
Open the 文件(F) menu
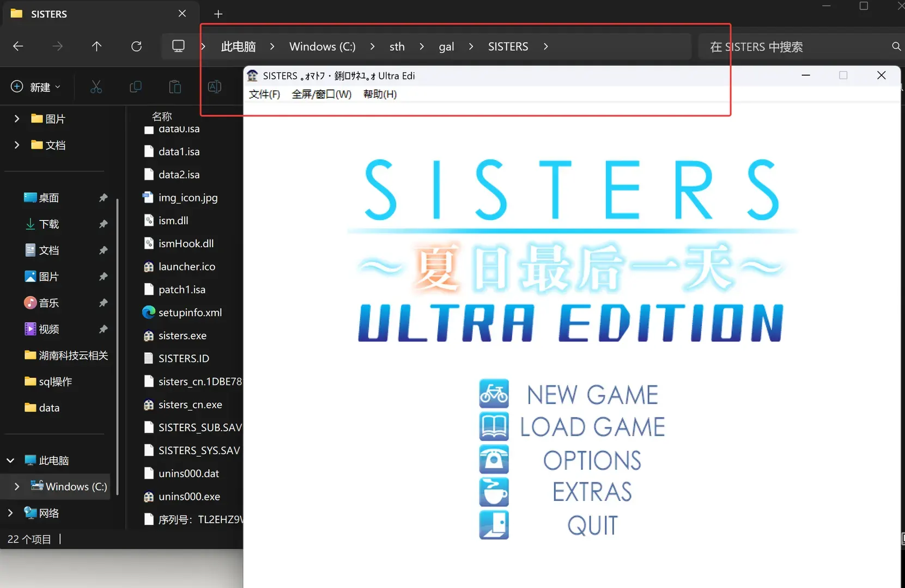(x=264, y=94)
